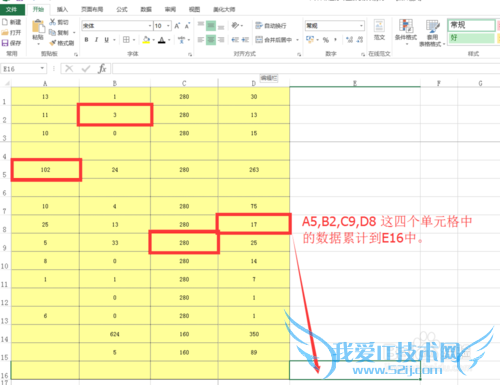
Task: Click the Save (保存) floppy disk icon
Action: [x=5, y=43]
